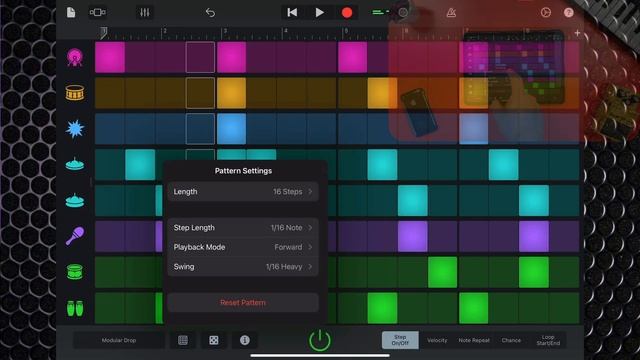
Task: Add a song section with the plus icon
Action: pyautogui.click(x=577, y=33)
